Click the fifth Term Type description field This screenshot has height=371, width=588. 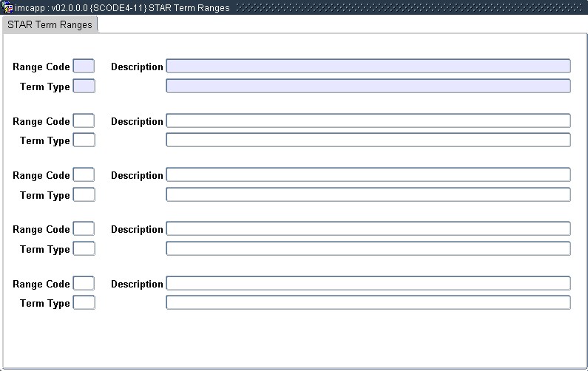[x=368, y=302]
